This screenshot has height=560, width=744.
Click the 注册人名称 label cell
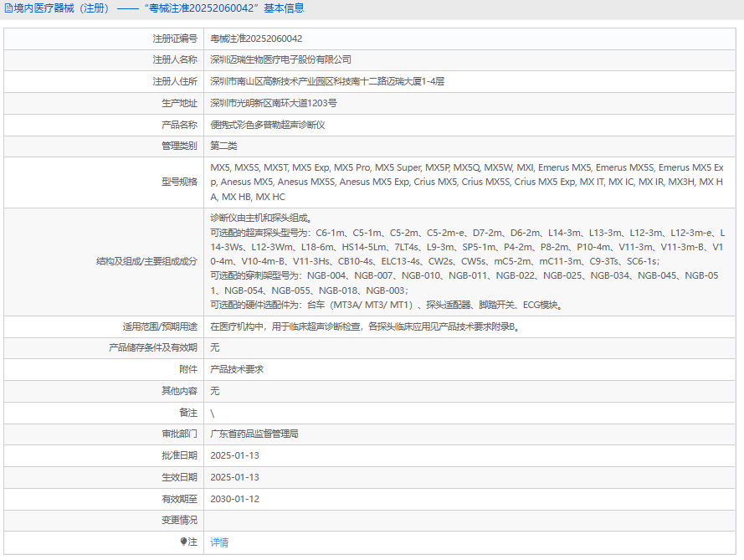104,59
